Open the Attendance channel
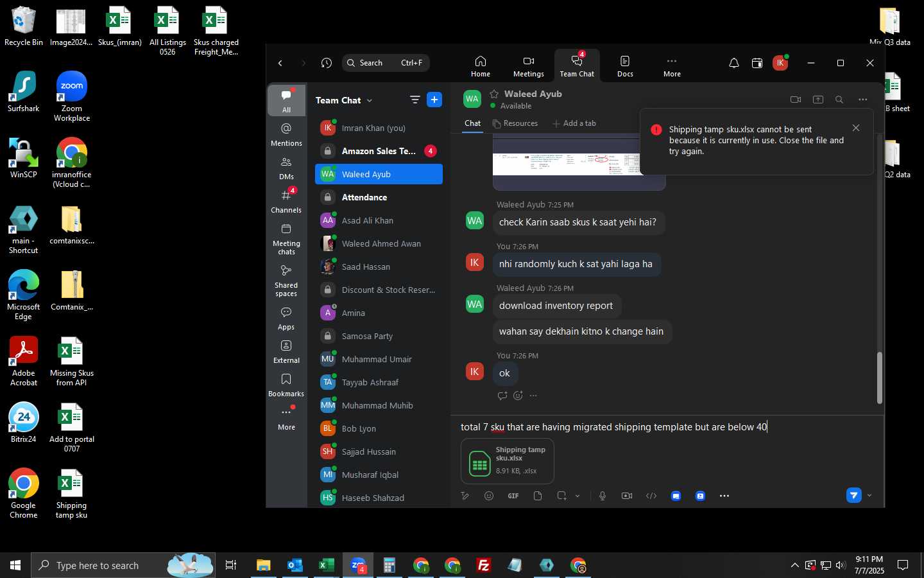 pyautogui.click(x=379, y=197)
